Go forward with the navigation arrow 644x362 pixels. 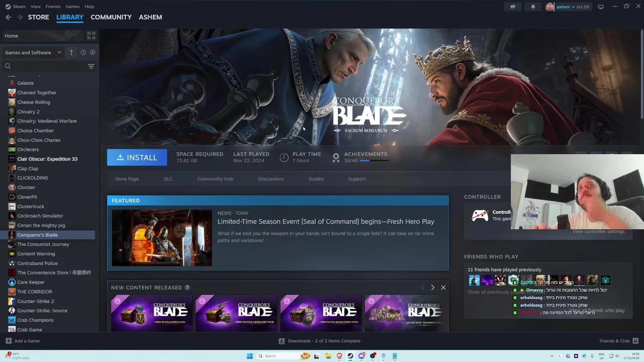20,17
